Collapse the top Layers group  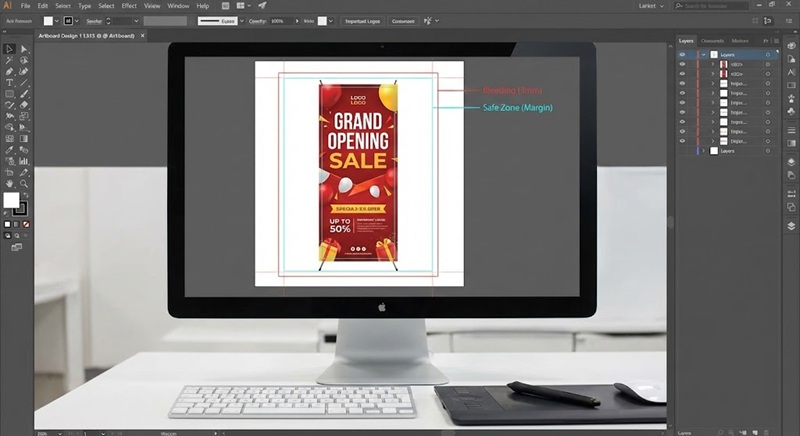click(704, 54)
